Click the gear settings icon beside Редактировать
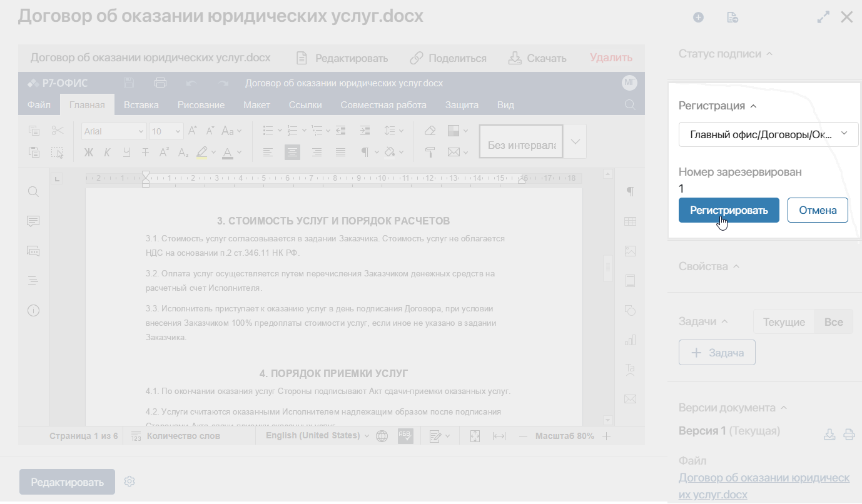 pos(129,481)
